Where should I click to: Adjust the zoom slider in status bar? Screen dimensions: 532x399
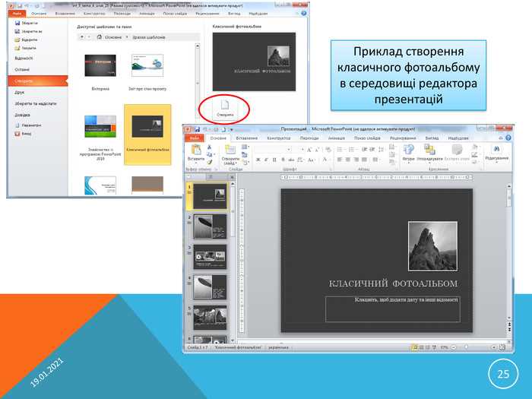tap(473, 347)
